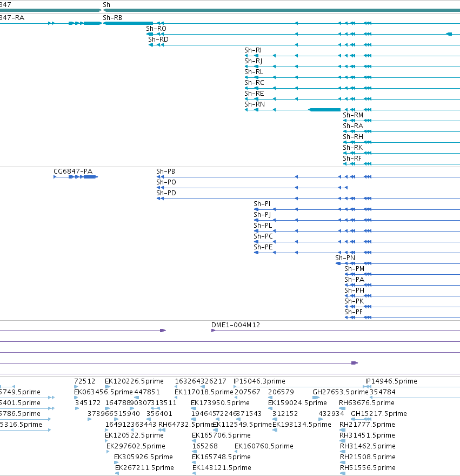Click RH21508.5prime EST label
The image size is (460, 476).
click(x=368, y=457)
